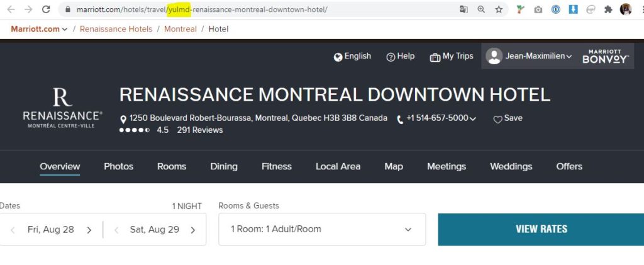This screenshot has height=265, width=644.
Task: Open the 1Password extension icon
Action: [556, 9]
